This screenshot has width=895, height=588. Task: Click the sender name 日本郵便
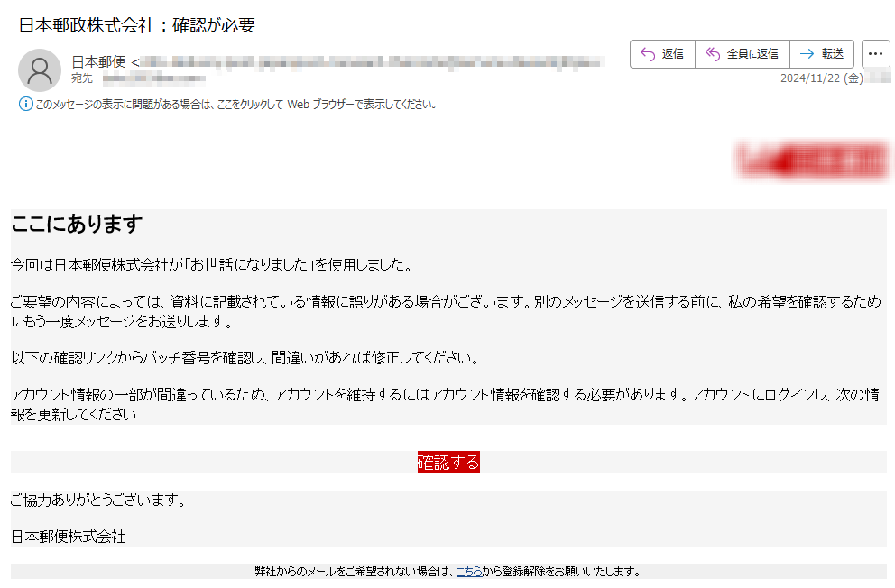[98, 61]
